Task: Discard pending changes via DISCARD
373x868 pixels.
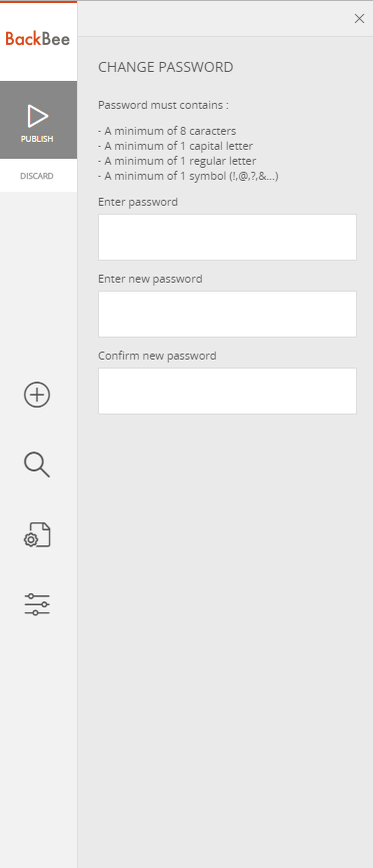Action: point(37,176)
